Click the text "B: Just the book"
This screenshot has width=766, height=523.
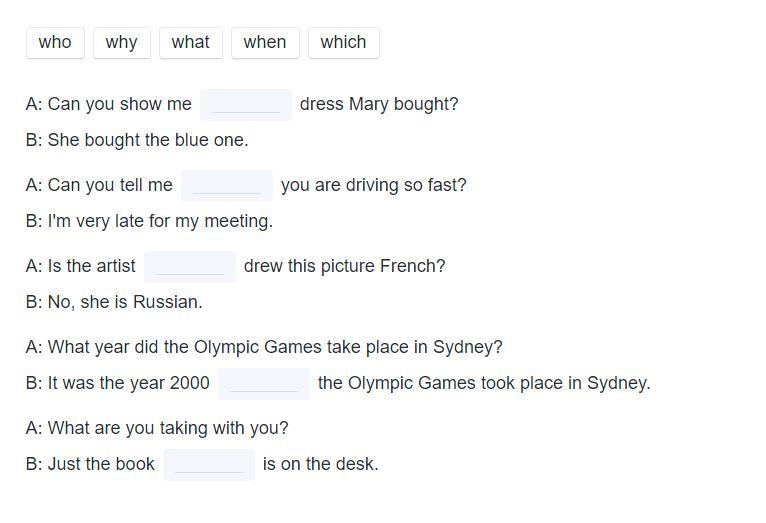pos(90,464)
